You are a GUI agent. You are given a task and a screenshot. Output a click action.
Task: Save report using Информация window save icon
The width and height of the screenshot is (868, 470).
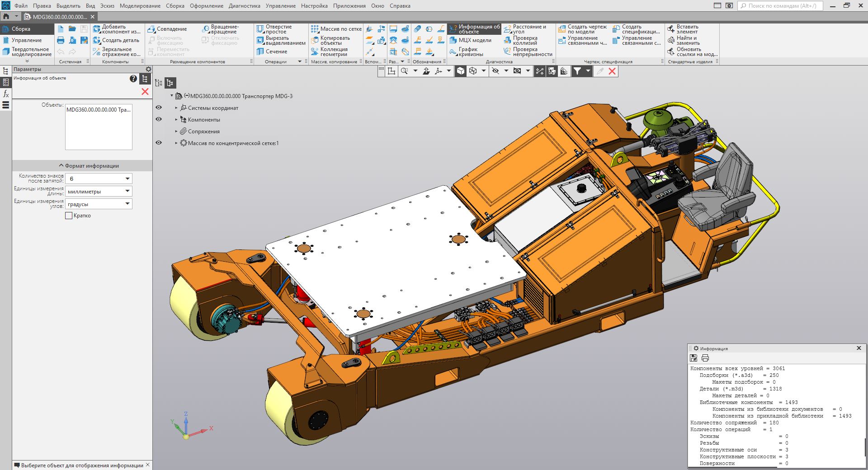693,358
